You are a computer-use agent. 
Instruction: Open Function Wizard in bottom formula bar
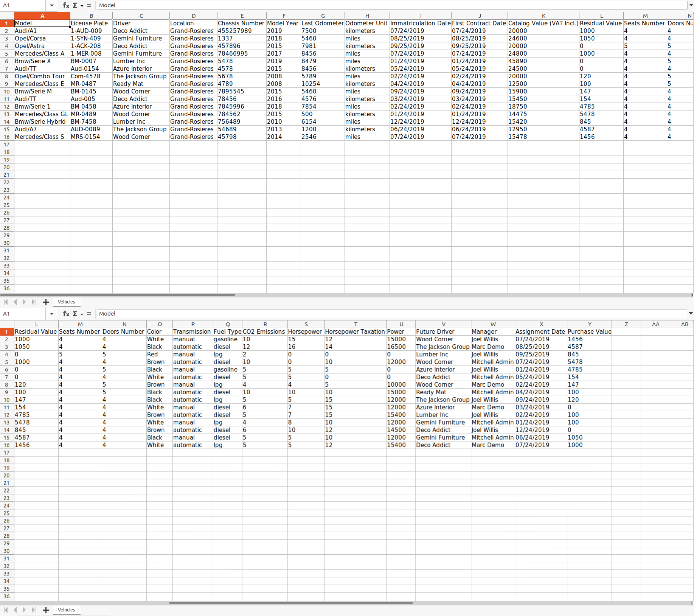click(x=66, y=314)
